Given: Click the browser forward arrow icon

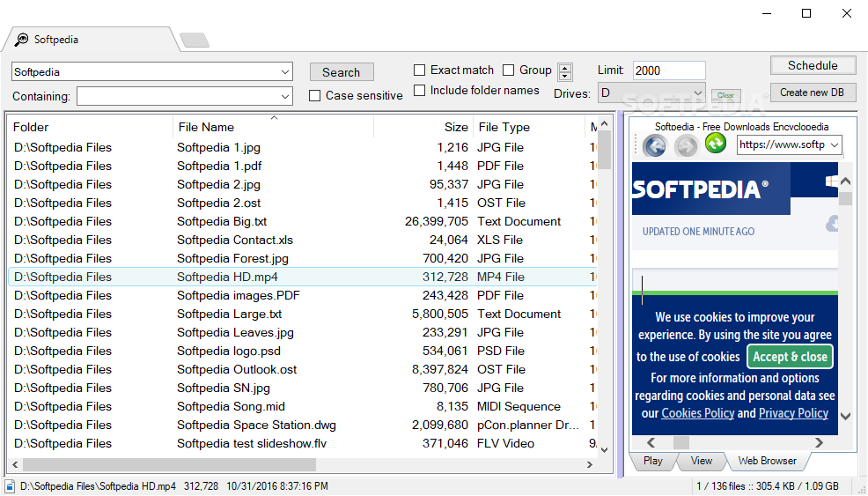Looking at the screenshot, I should [x=687, y=146].
